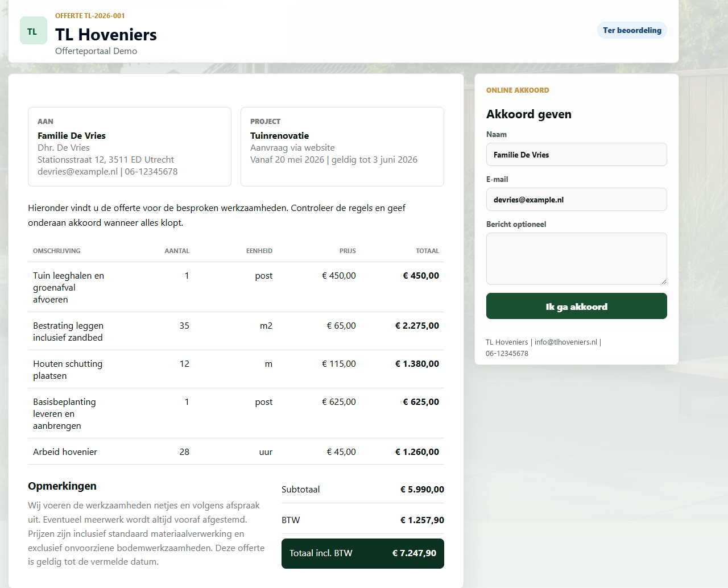Click Tuin leeghalen en groenafval afvoeren row

[x=236, y=287]
